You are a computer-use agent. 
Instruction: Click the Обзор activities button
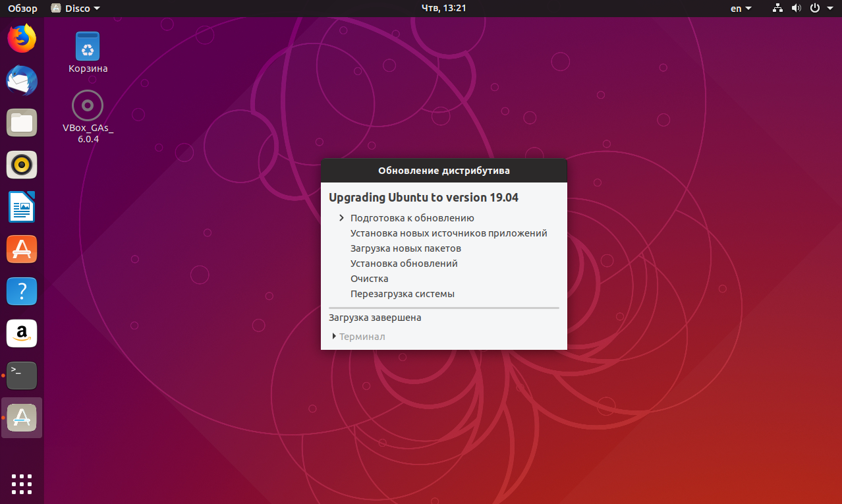pyautogui.click(x=22, y=9)
